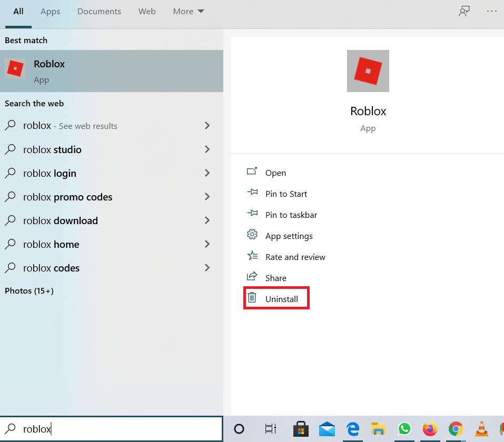Screen dimensions: 504x442
Task: Expand the 'roblox download' chevron
Action: [x=207, y=220]
